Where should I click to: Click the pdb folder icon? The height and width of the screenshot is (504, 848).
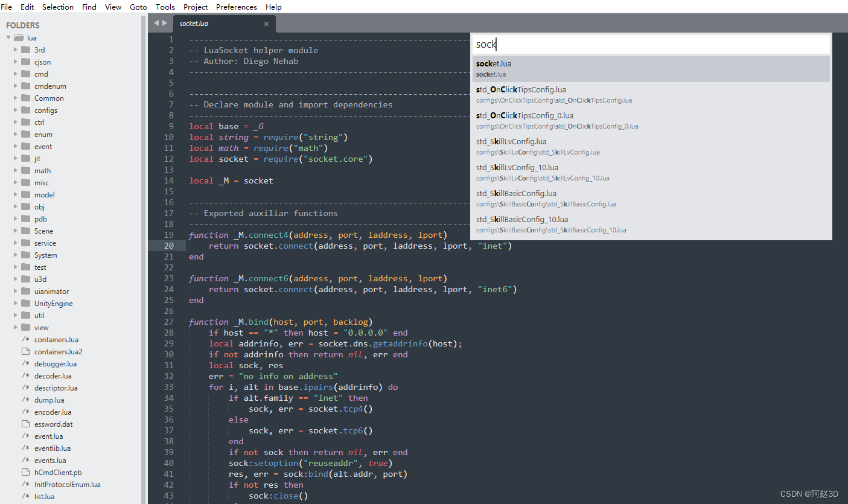click(x=25, y=219)
